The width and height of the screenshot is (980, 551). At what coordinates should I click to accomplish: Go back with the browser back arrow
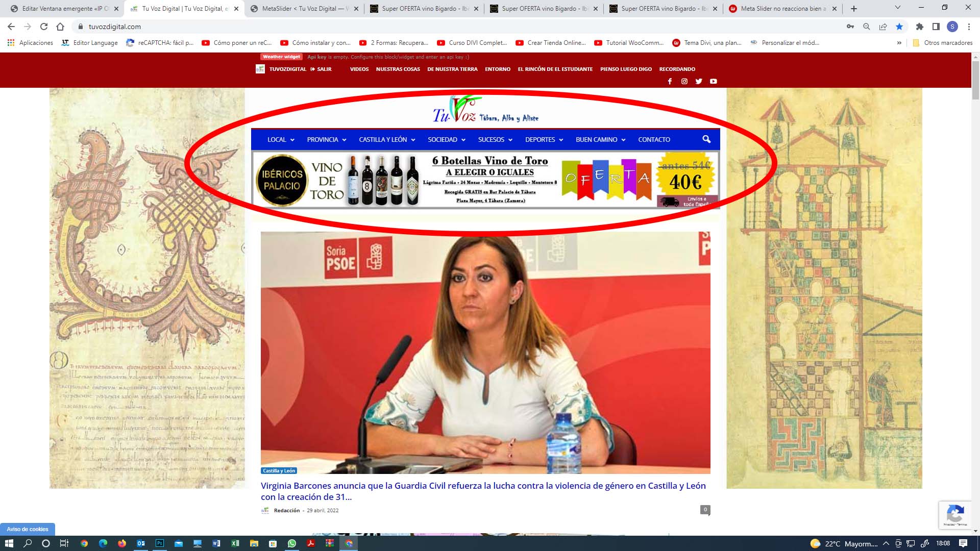(11, 27)
